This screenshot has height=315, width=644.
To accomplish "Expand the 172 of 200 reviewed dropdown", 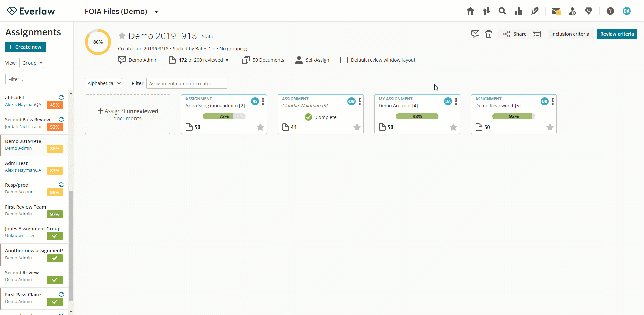I will 227,60.
